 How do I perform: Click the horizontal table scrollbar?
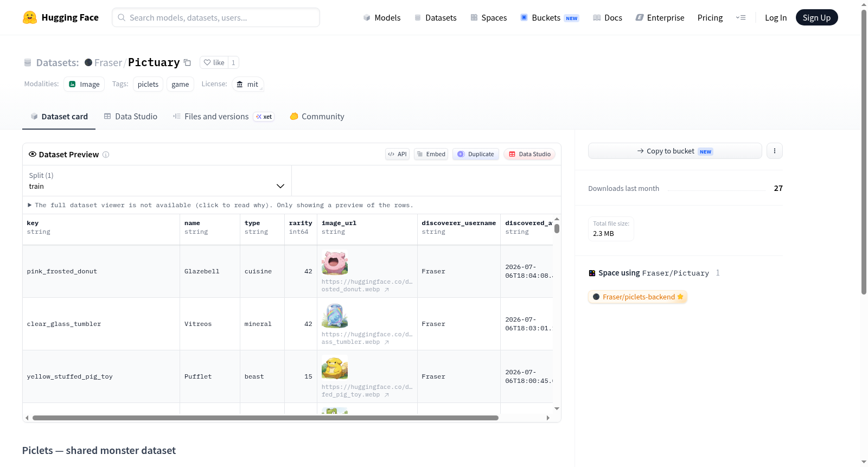pyautogui.click(x=265, y=418)
